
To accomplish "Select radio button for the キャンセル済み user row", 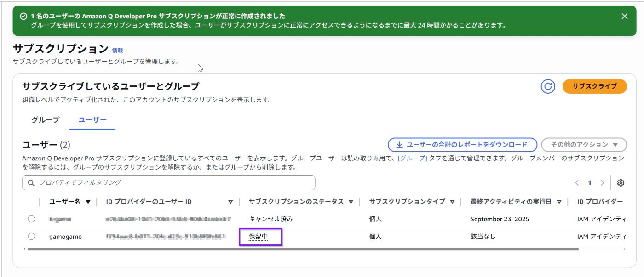I will point(31,219).
